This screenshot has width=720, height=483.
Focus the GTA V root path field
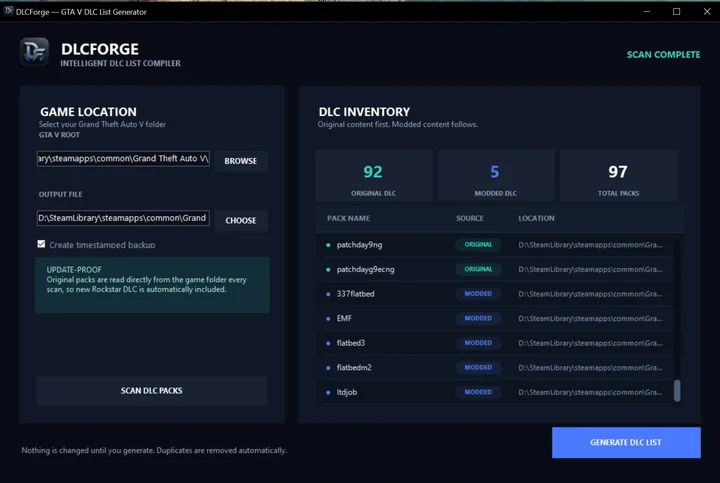click(123, 159)
